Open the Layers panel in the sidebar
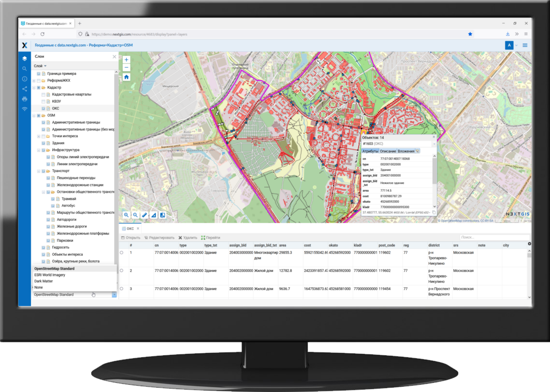 (24, 58)
